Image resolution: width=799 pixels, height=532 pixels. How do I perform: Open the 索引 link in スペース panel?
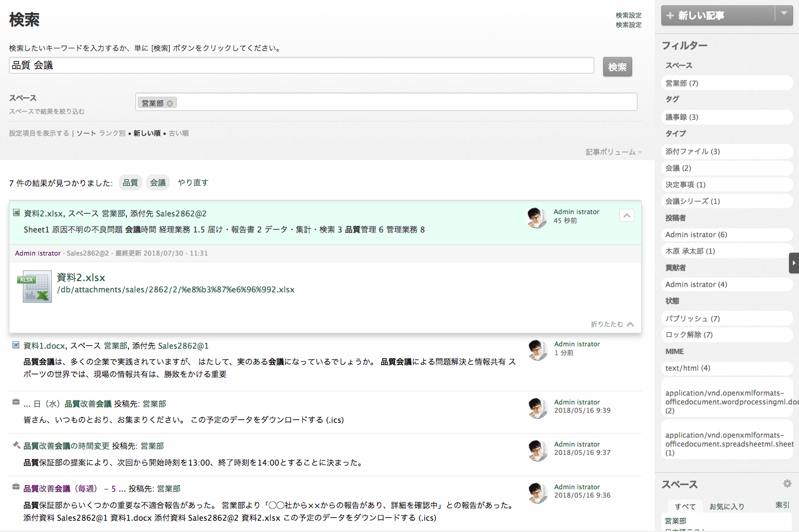pyautogui.click(x=782, y=505)
